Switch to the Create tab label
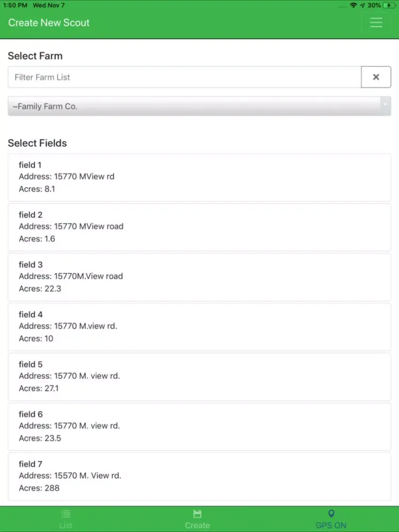The width and height of the screenshot is (399, 532). (x=197, y=526)
